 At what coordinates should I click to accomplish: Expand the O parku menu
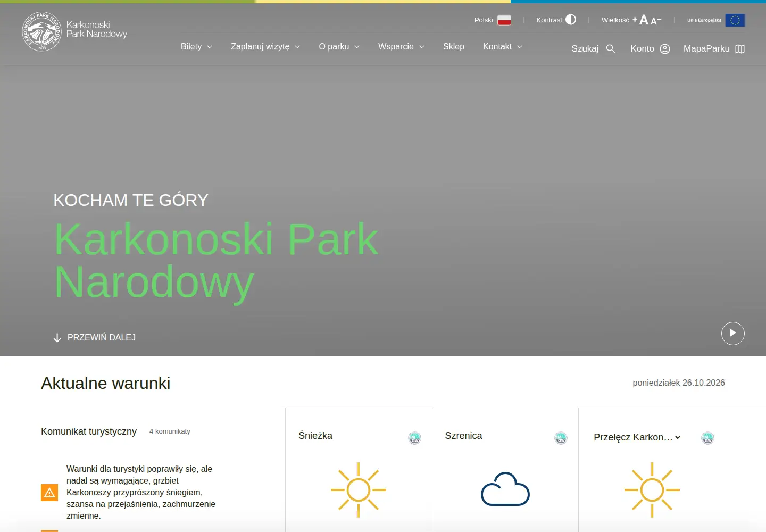[x=339, y=47]
